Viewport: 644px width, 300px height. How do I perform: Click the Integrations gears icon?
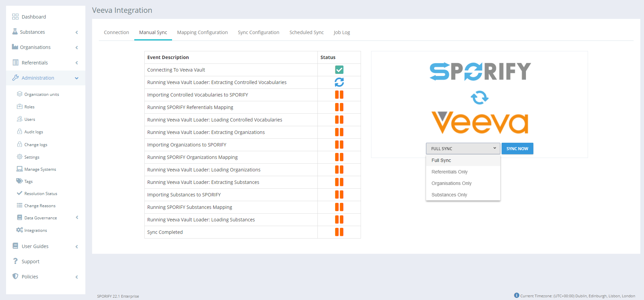click(x=20, y=230)
